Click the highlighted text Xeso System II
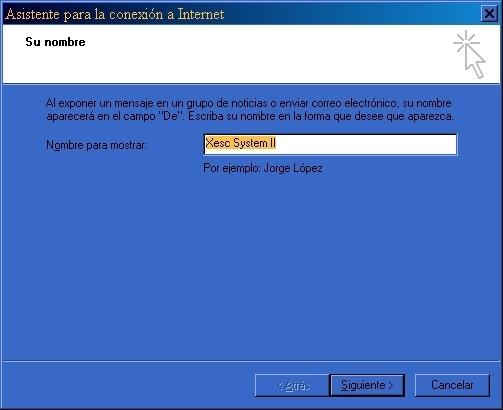 [240, 143]
